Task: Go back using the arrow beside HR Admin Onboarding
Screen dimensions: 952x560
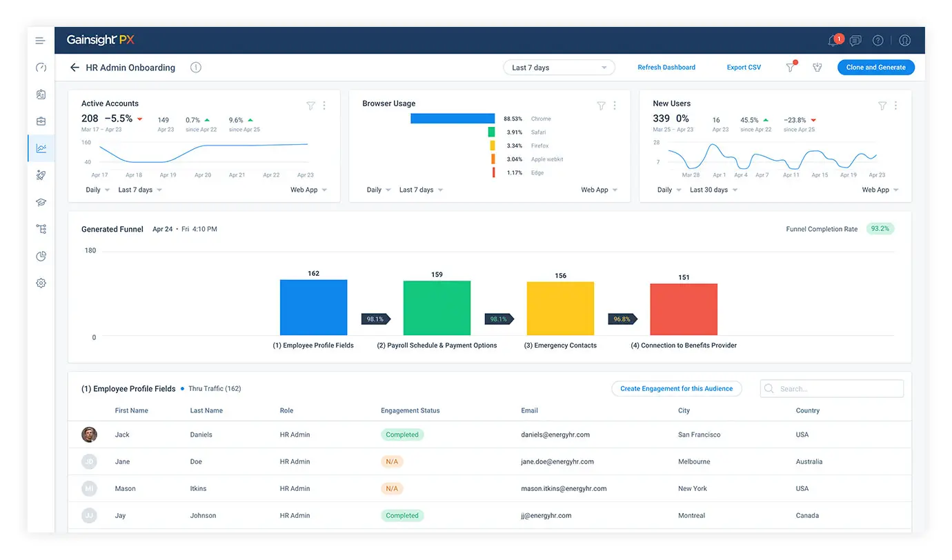Action: tap(75, 68)
